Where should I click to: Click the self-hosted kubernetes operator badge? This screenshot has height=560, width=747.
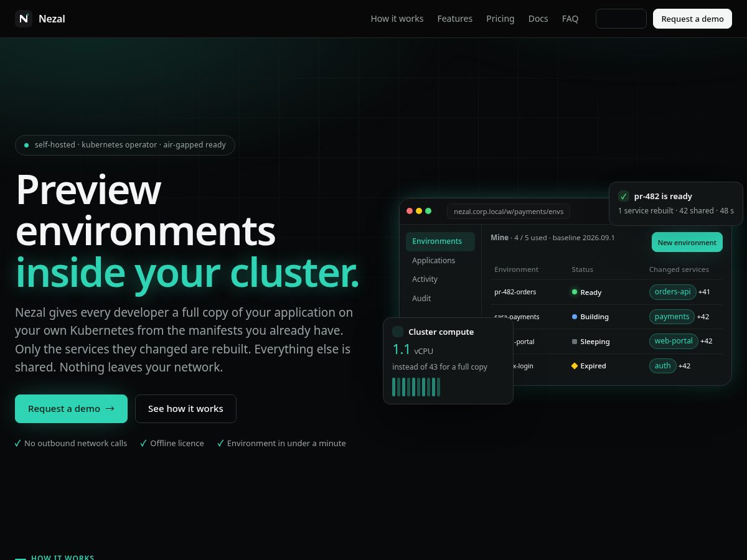point(125,145)
